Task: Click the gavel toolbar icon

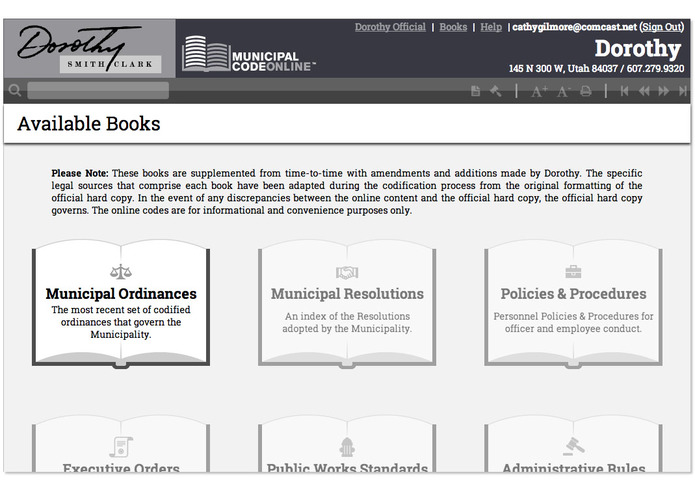Action: pos(496,91)
